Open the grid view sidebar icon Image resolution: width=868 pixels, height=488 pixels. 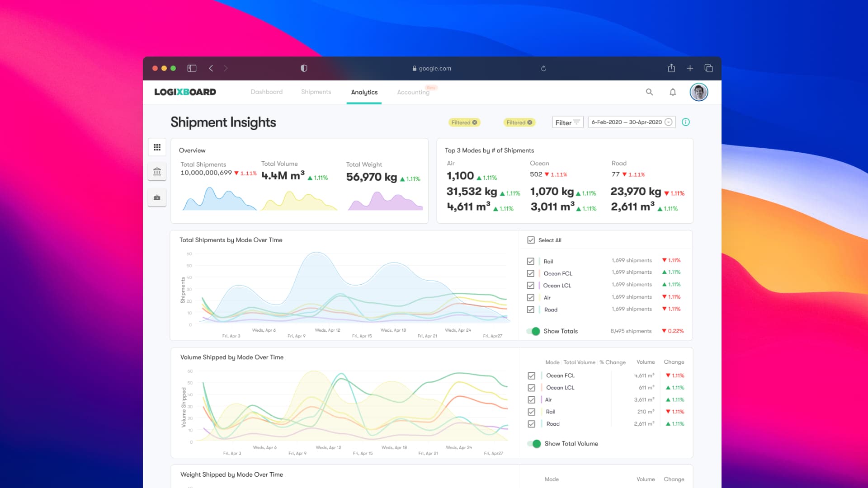pyautogui.click(x=157, y=147)
